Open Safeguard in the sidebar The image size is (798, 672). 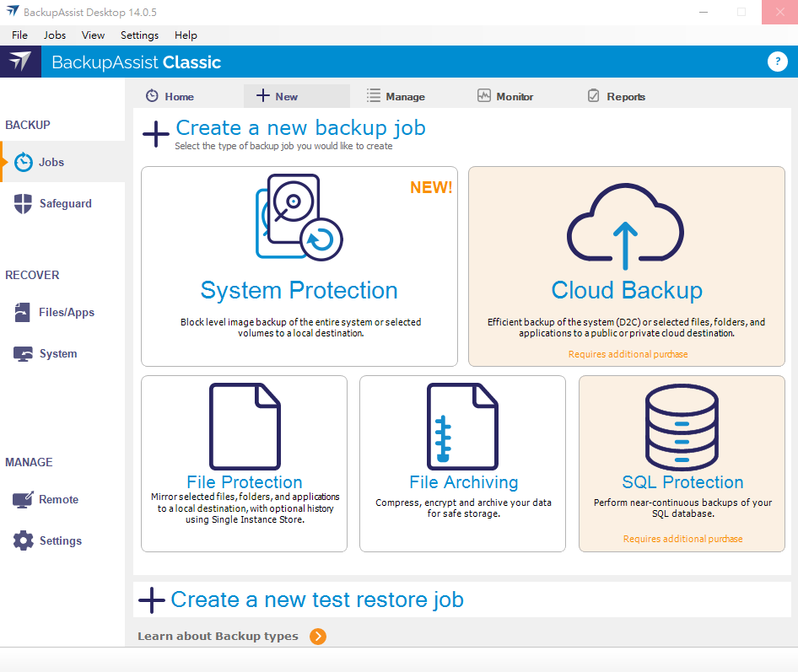pos(62,203)
